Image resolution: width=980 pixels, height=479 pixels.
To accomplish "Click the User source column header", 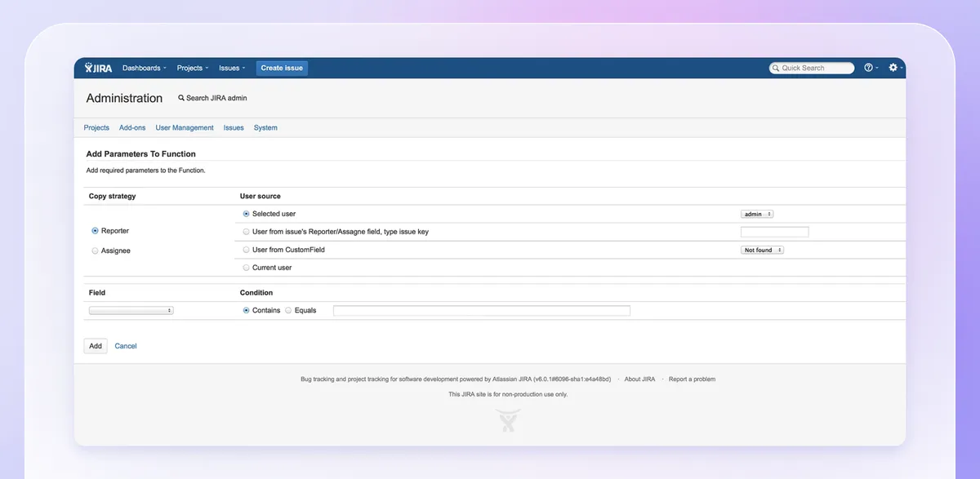I will [261, 196].
